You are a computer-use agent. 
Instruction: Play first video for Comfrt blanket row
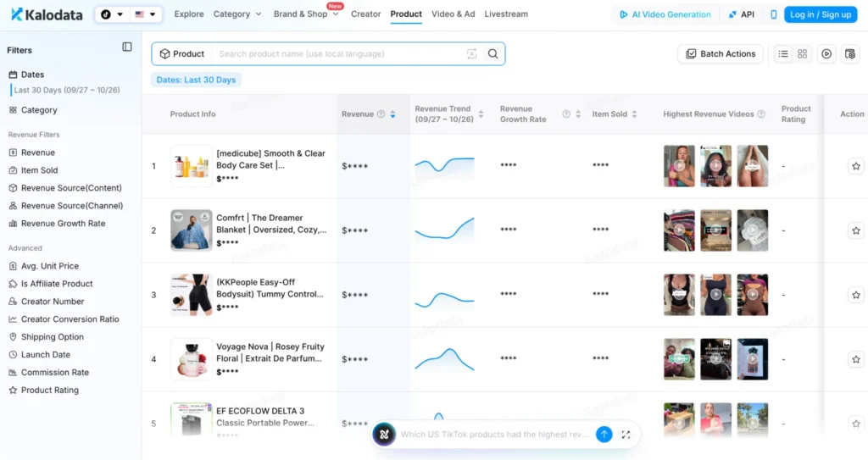(x=679, y=230)
